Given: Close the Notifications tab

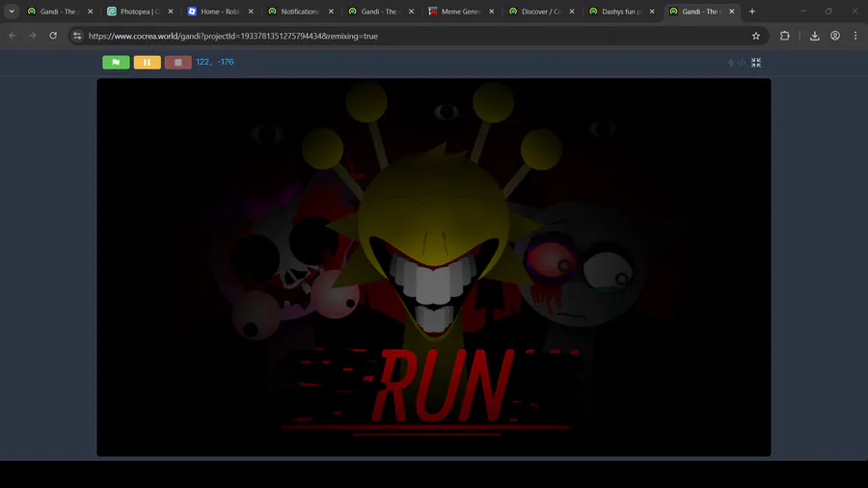Looking at the screenshot, I should tap(331, 11).
